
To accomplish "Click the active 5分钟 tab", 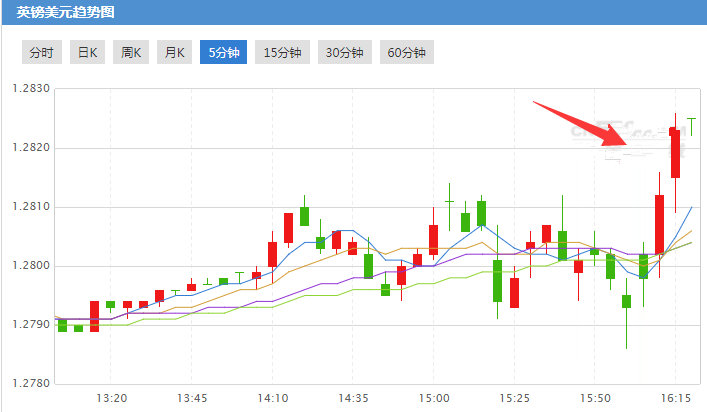I will [223, 53].
